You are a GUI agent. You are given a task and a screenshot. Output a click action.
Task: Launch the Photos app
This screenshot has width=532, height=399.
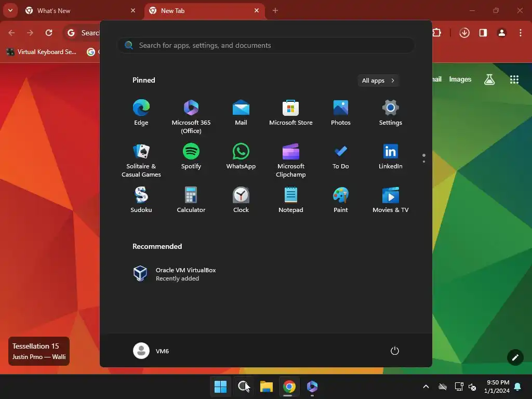point(341,113)
